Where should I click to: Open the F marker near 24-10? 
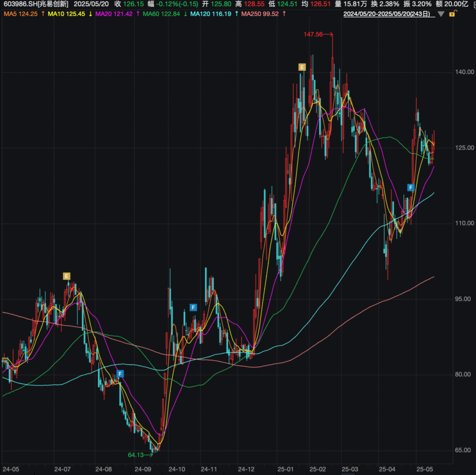coord(193,307)
